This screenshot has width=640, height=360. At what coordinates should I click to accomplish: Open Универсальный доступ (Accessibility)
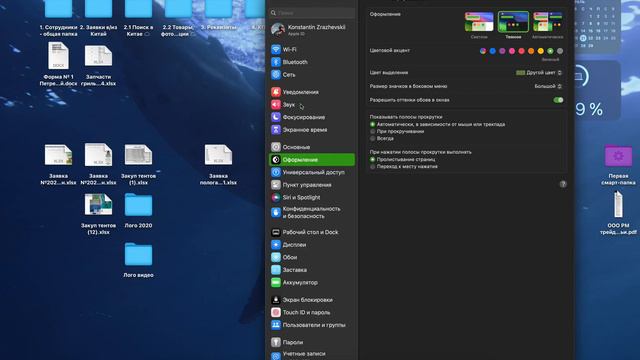[312, 172]
